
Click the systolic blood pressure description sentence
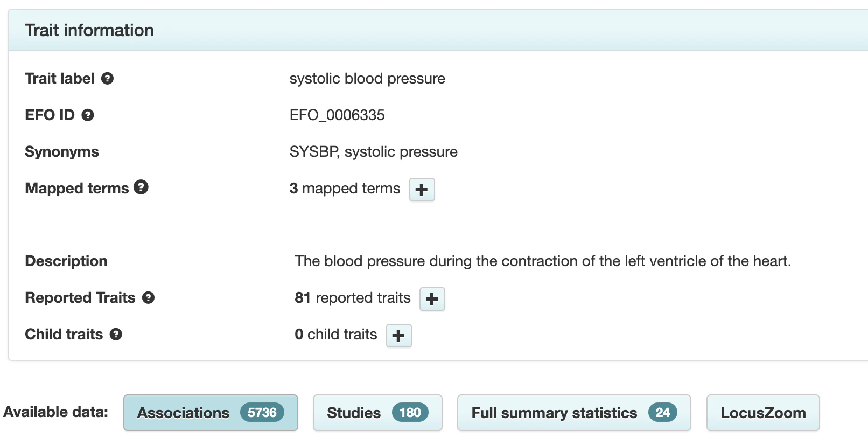point(542,261)
